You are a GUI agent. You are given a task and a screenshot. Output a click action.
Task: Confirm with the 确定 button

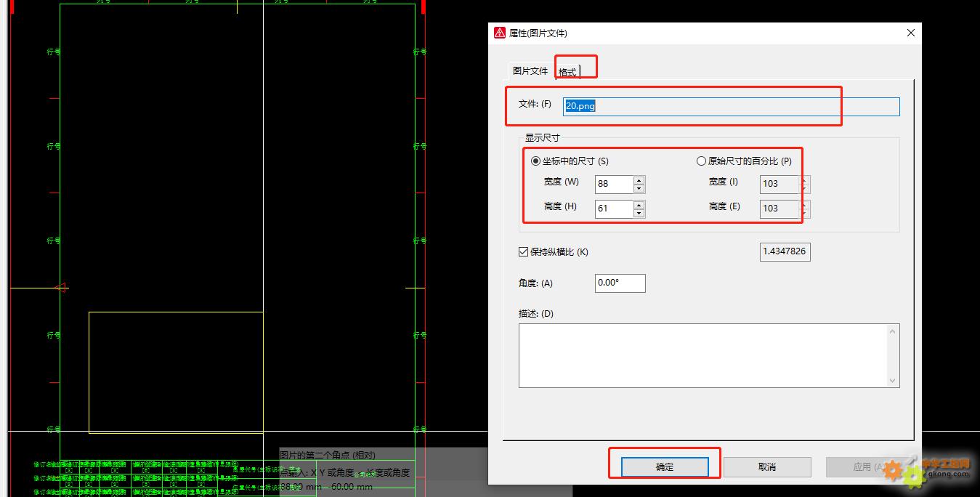pyautogui.click(x=665, y=467)
